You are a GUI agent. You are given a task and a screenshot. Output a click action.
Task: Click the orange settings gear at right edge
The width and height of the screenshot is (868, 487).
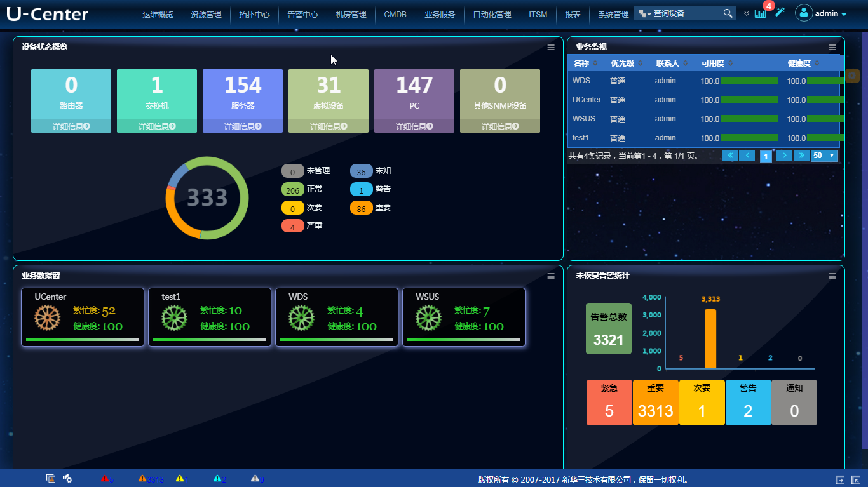tap(852, 76)
